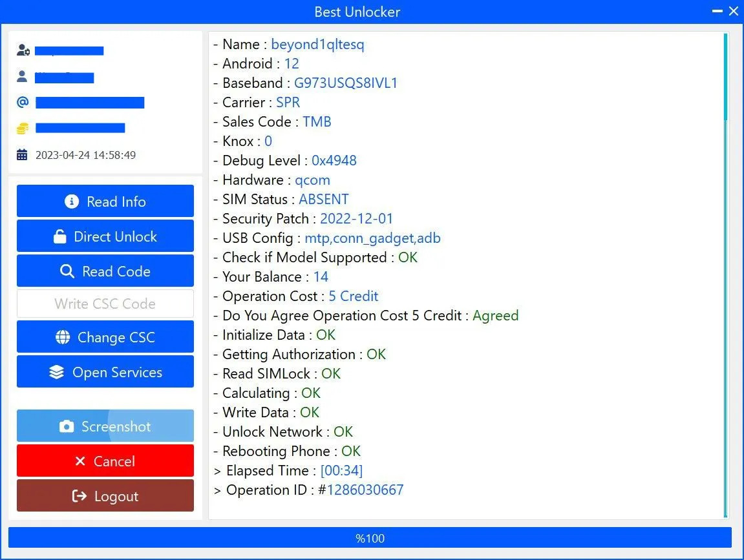744x560 pixels.
Task: Click the person icon in profile panel
Action: click(22, 76)
